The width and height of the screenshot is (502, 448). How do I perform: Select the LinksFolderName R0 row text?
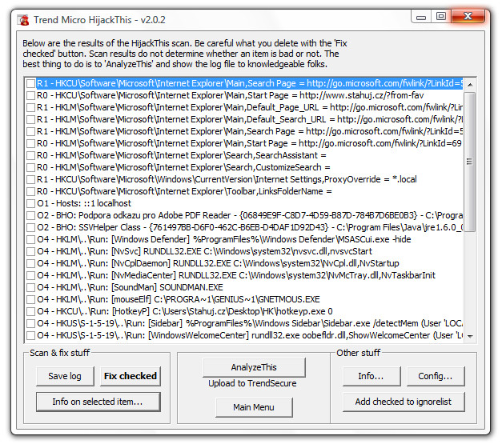(x=184, y=191)
